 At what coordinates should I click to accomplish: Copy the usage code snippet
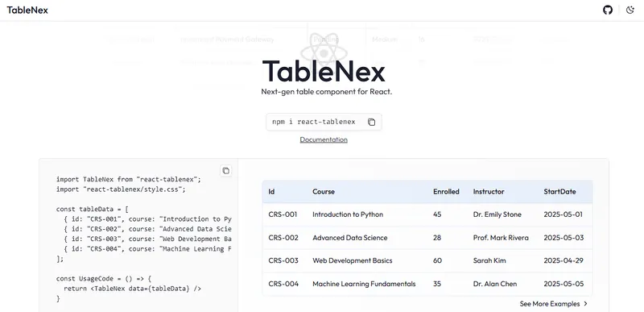pos(225,171)
